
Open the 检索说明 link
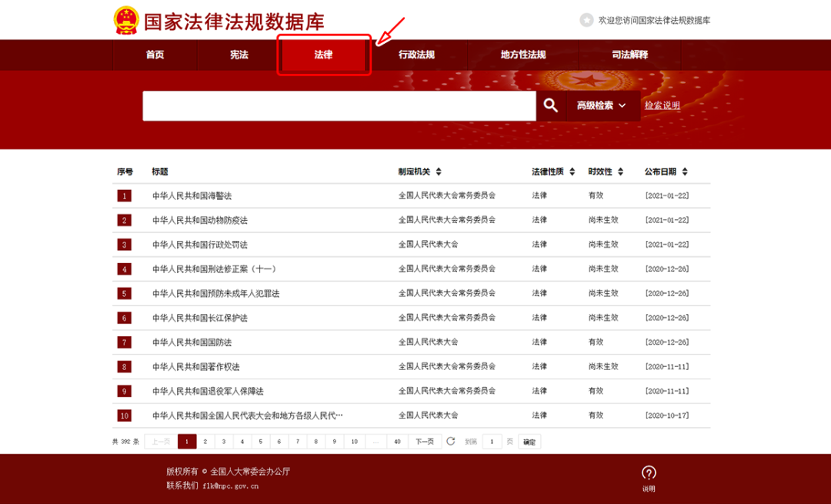point(662,105)
